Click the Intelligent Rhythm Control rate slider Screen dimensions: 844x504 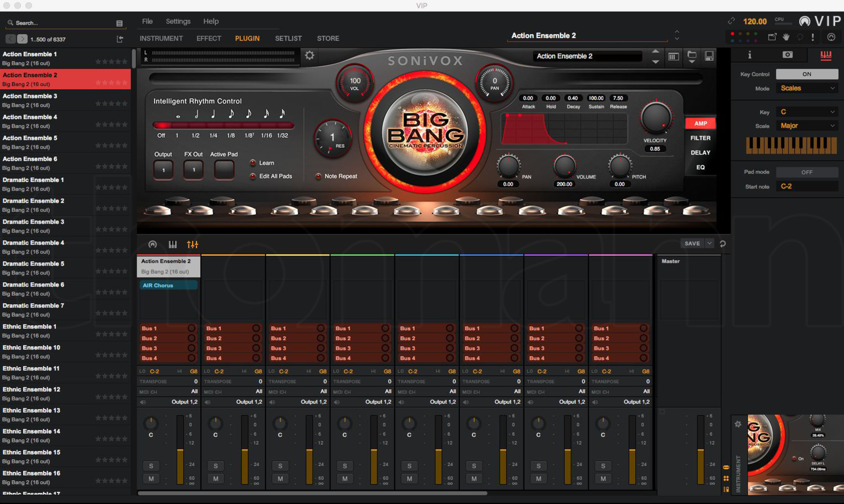(223, 125)
